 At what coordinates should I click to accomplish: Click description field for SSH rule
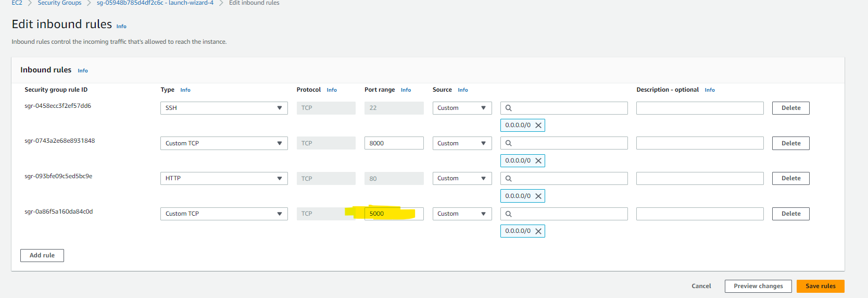point(700,108)
